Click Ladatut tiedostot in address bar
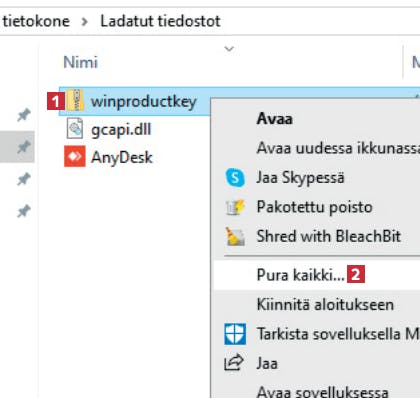 pos(160,21)
